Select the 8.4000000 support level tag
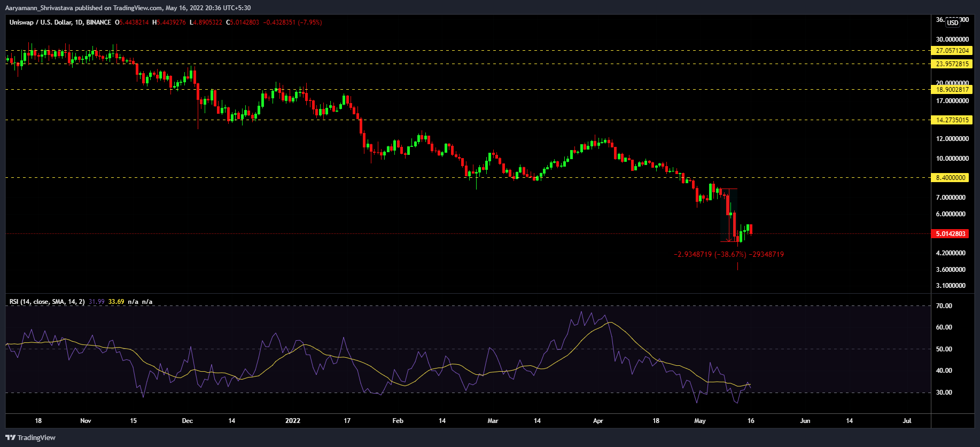 coord(950,178)
